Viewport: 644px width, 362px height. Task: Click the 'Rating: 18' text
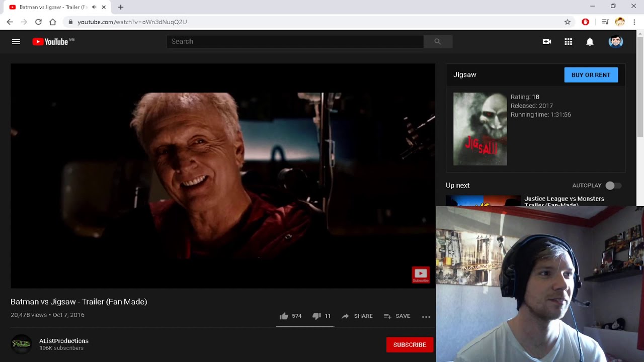point(525,97)
